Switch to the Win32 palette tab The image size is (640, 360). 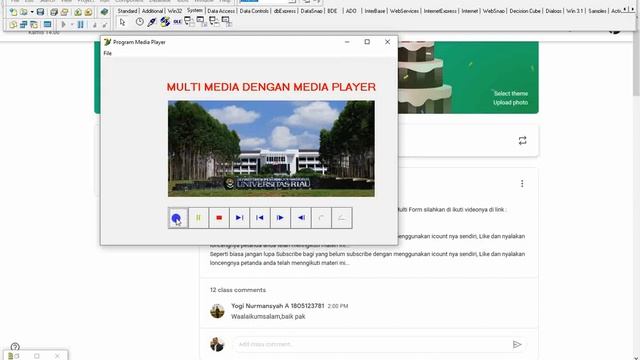(x=175, y=11)
